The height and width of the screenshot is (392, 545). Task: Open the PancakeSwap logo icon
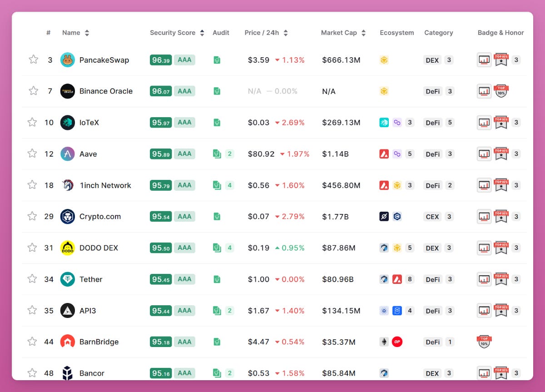tap(68, 60)
